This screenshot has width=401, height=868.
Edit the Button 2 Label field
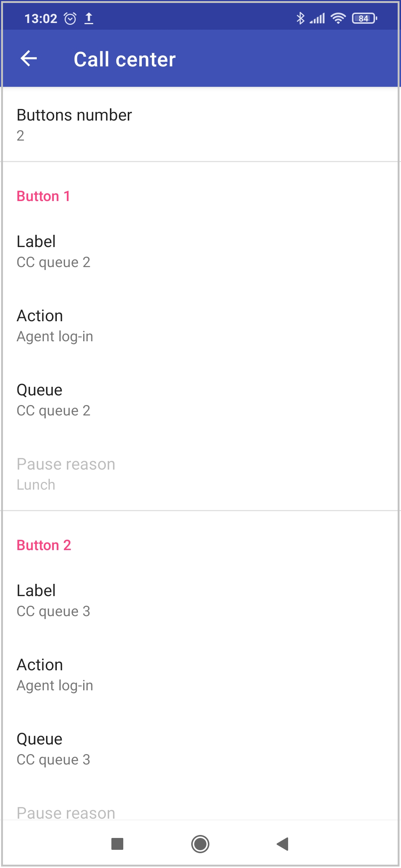click(x=200, y=601)
